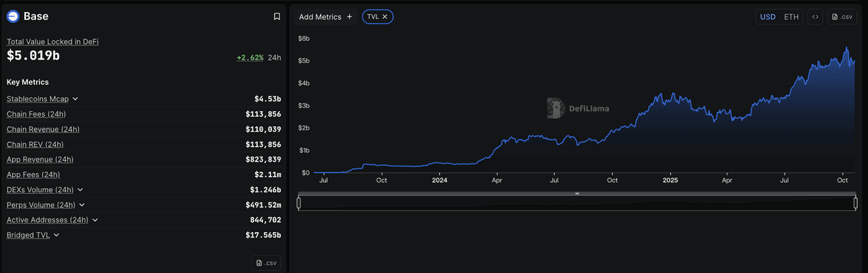Switch chart denomination to USD
This screenshot has width=868, height=273.
(x=768, y=17)
